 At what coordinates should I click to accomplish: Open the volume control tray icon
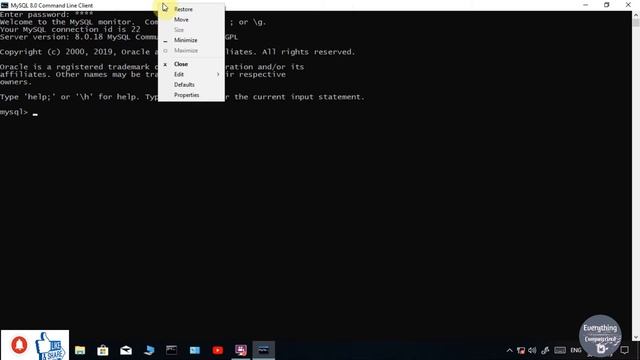click(532, 350)
